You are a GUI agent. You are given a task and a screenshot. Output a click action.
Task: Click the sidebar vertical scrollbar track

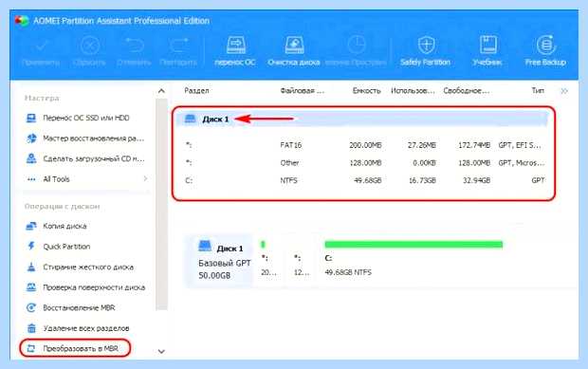tap(161, 204)
